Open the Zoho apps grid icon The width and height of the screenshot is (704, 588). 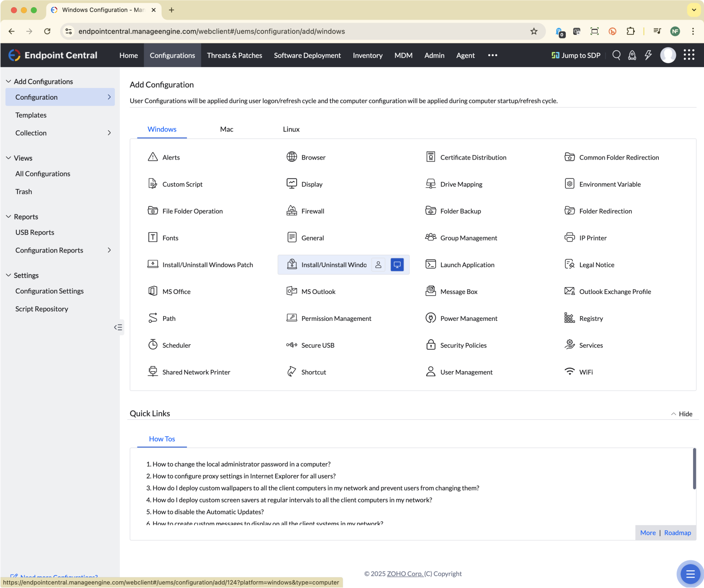(x=689, y=55)
